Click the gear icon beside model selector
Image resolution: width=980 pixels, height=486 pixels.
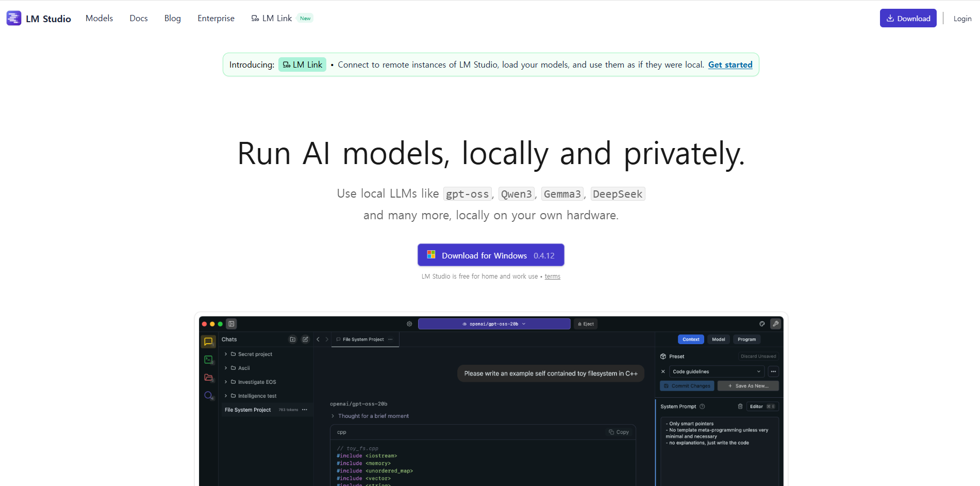(409, 324)
